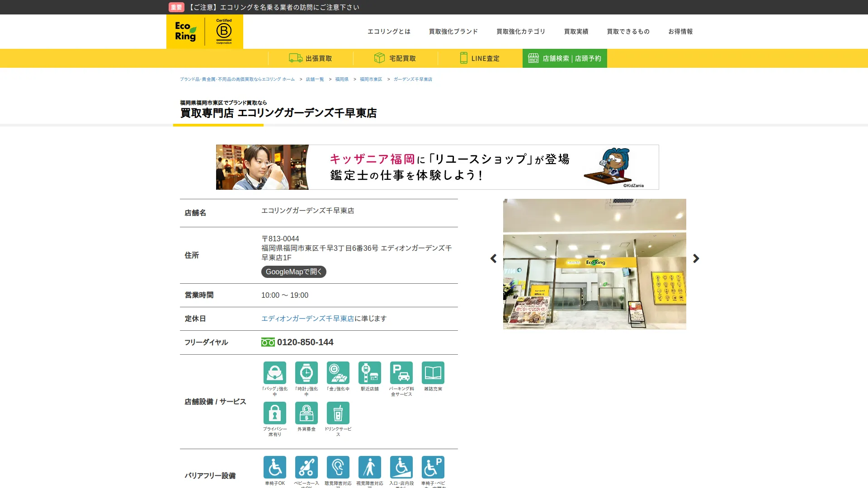Screen dimensions: 868x488
Task: Click the ドリンクサービス drink icon
Action: coord(338,413)
